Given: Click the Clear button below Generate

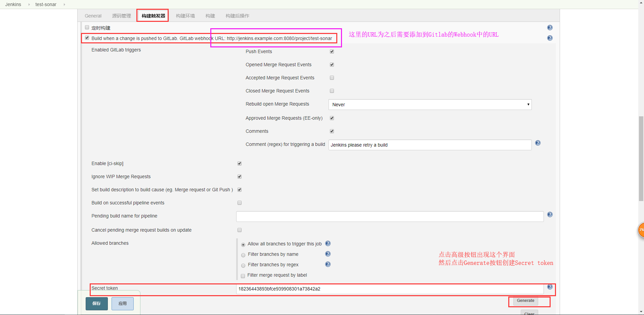Looking at the screenshot, I should [529, 313].
